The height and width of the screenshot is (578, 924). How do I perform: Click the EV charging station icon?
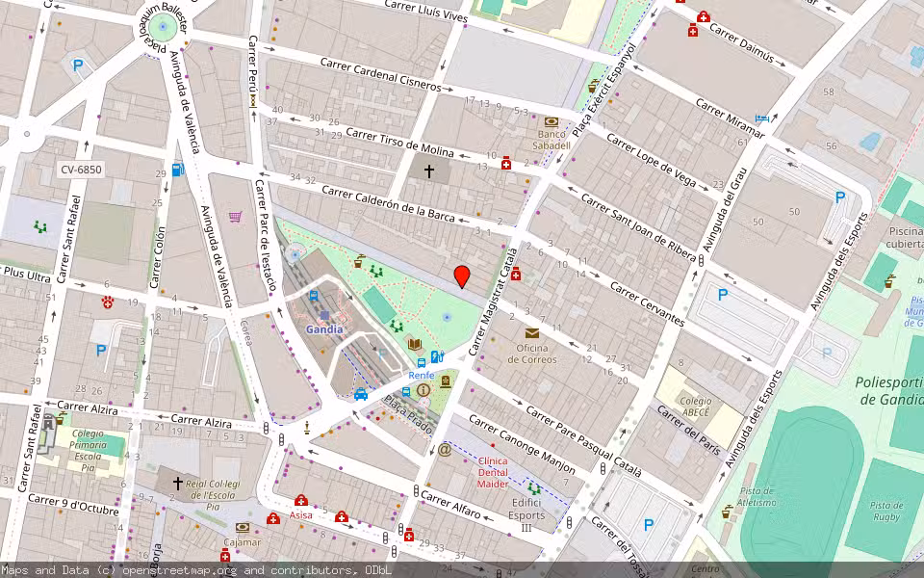pyautogui.click(x=435, y=355)
